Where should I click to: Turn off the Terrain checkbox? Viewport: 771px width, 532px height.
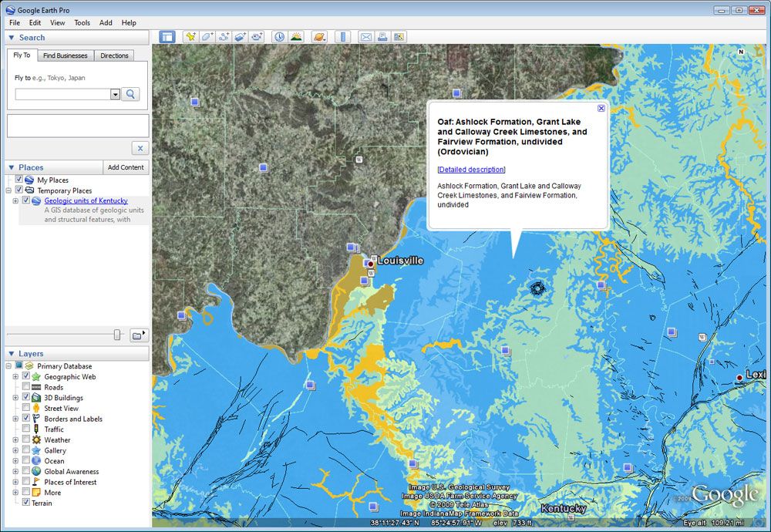26,503
